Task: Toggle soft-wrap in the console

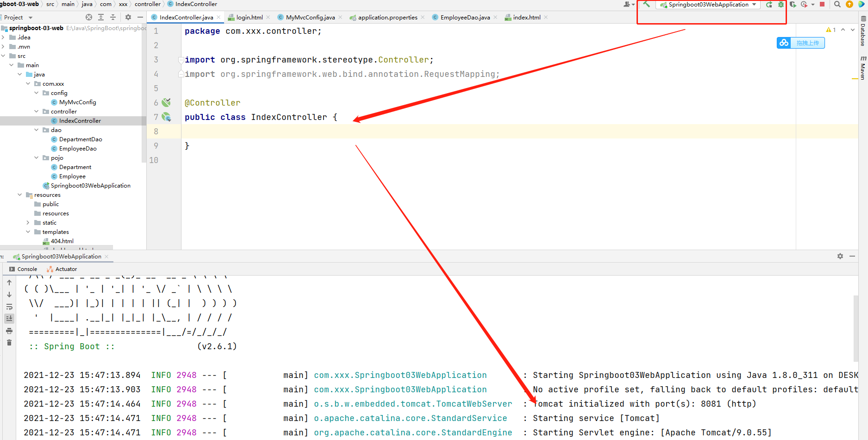Action: point(9,307)
